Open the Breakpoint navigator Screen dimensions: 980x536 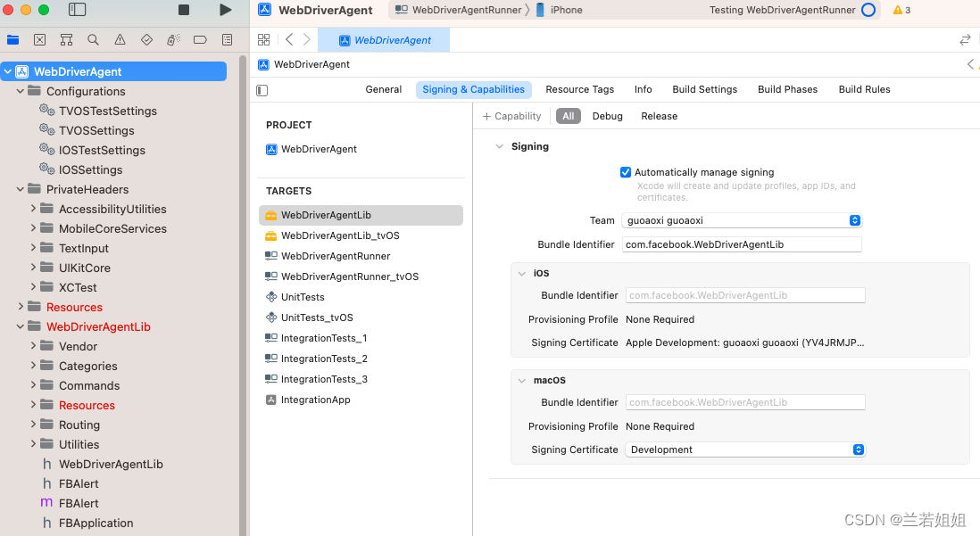[x=200, y=40]
